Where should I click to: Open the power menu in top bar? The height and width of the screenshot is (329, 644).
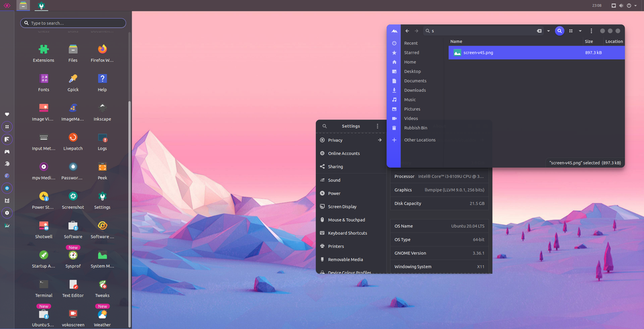tap(631, 6)
